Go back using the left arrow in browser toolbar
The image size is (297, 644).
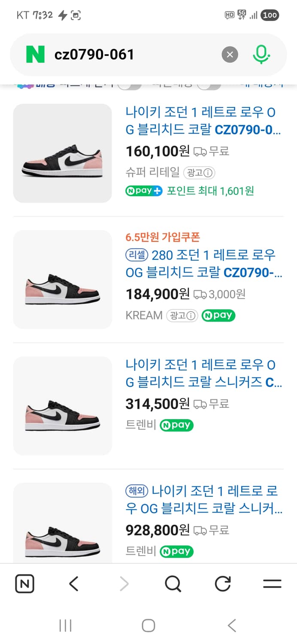tap(74, 583)
